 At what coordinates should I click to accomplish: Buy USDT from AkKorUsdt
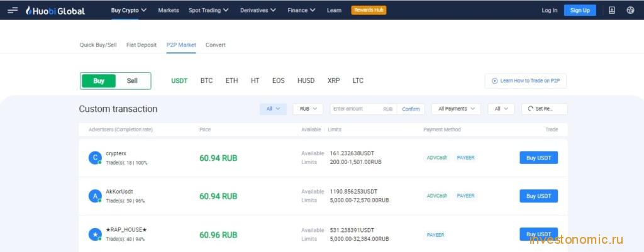point(538,196)
